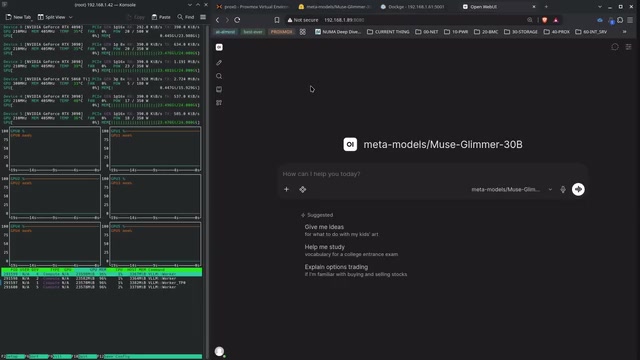Open a new browser tab with plus

[546, 7]
